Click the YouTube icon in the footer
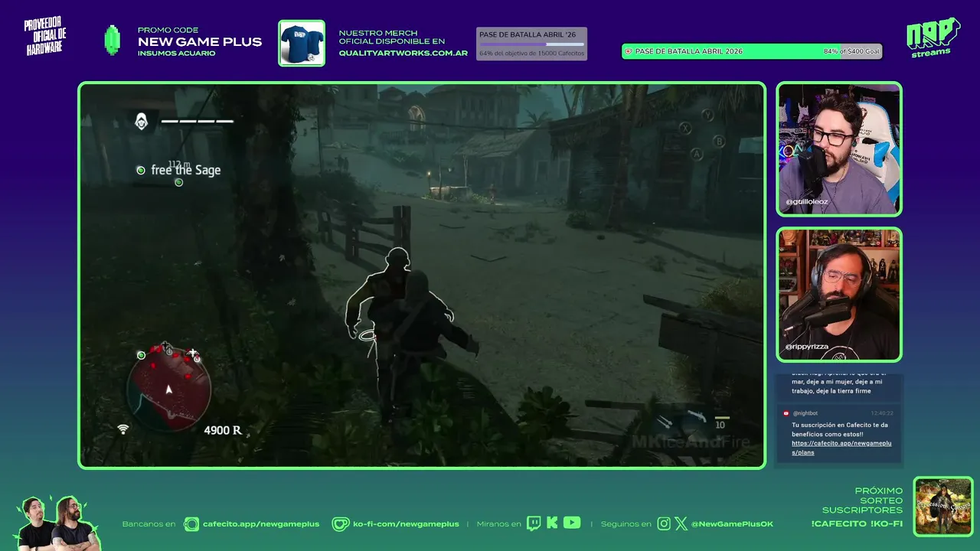 (x=572, y=523)
